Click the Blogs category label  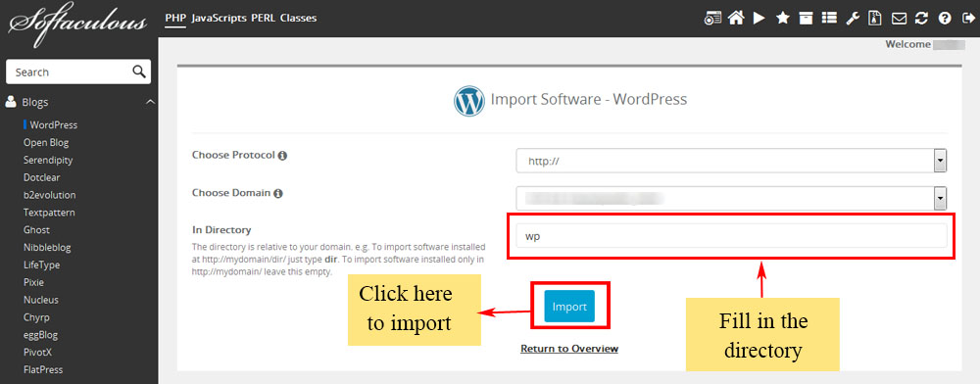(x=35, y=103)
